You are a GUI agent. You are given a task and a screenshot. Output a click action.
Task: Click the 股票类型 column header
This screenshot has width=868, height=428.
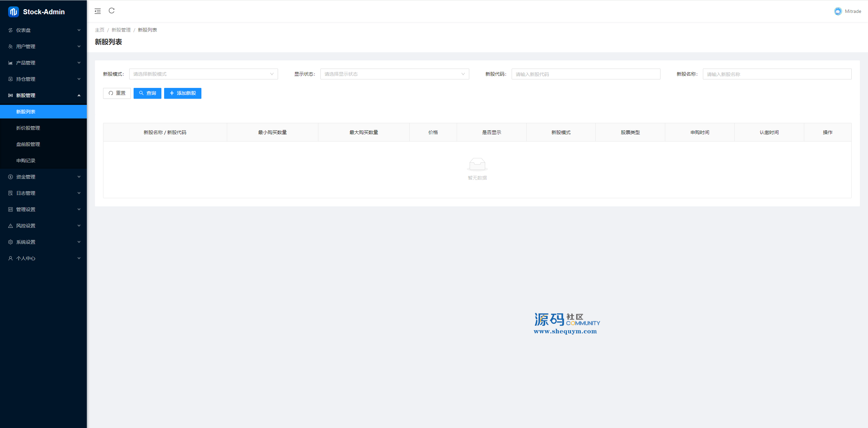630,132
